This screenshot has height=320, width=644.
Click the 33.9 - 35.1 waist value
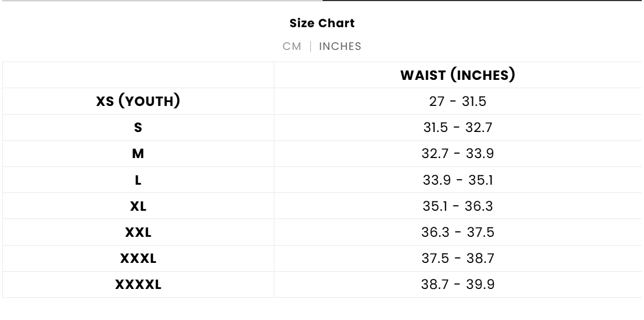457,180
